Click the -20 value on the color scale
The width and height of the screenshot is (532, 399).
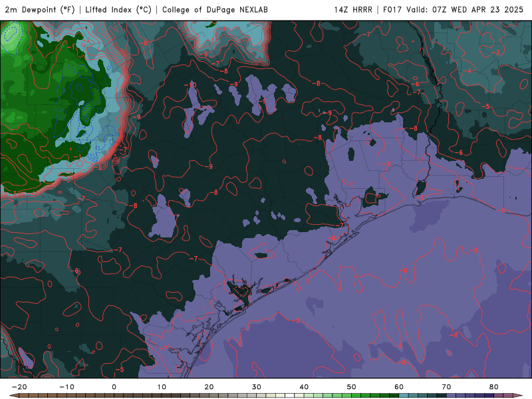tap(19, 387)
